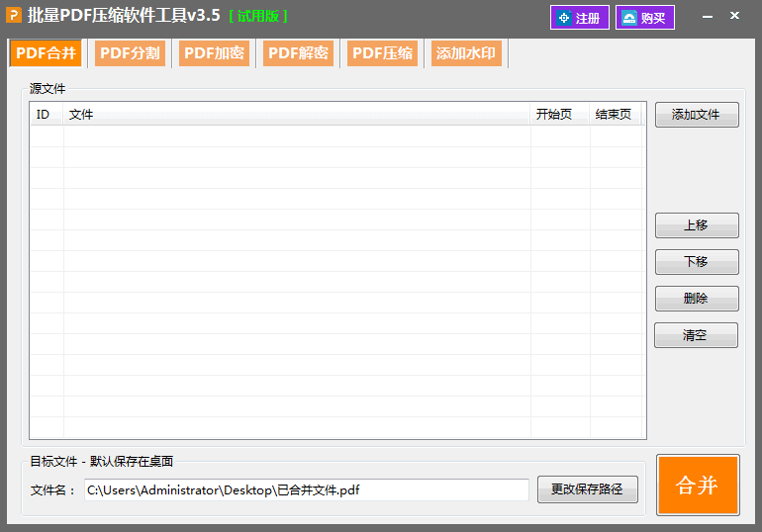762x532 pixels.
Task: Click the 购买 (Buy) button
Action: coord(645,18)
